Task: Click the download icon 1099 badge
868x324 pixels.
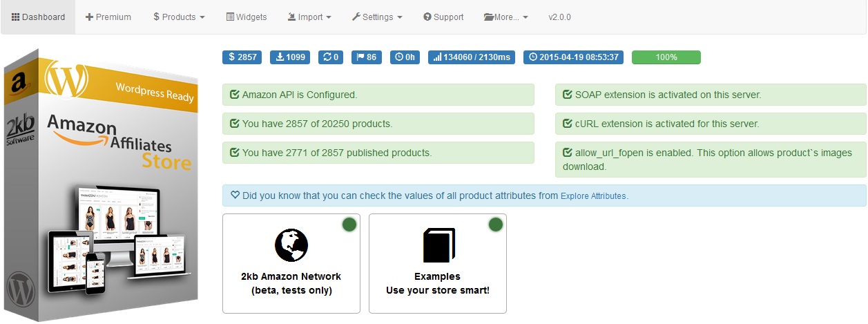Action: click(x=290, y=57)
